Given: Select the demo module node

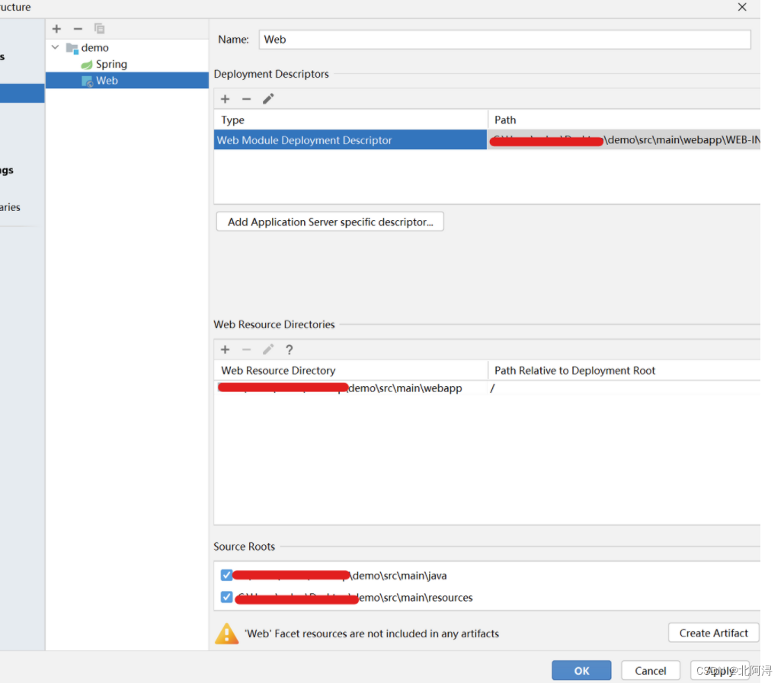Looking at the screenshot, I should coord(94,47).
